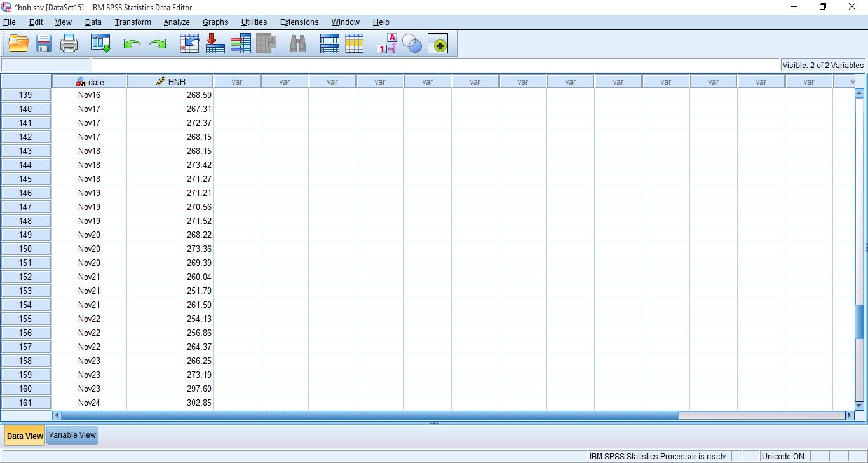The image size is (868, 463).
Task: Select the date column header
Action: pyautogui.click(x=90, y=81)
